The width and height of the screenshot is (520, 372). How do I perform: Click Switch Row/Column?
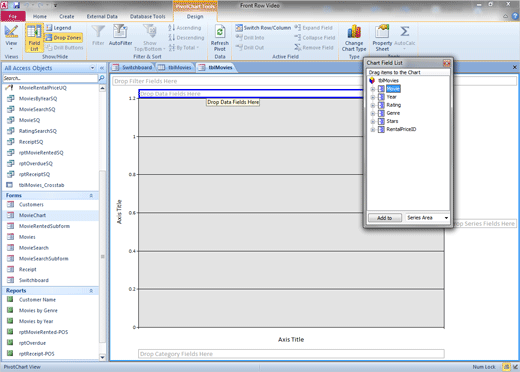(263, 28)
